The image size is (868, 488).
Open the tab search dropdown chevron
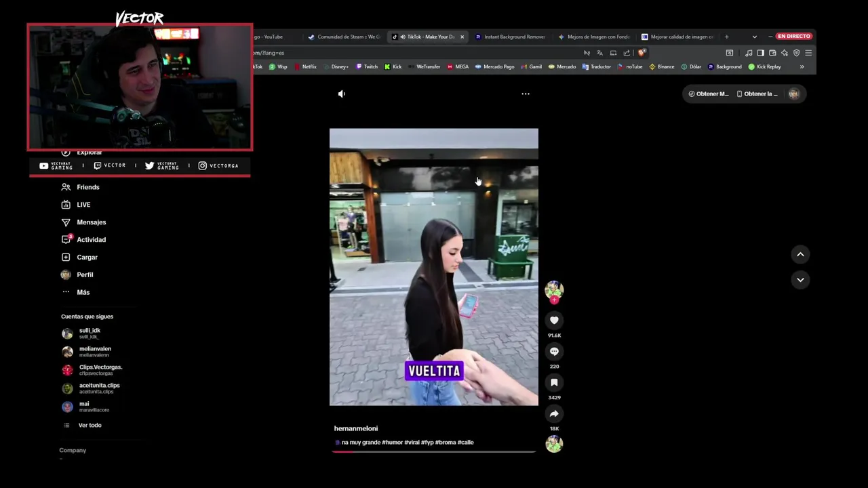pyautogui.click(x=755, y=37)
